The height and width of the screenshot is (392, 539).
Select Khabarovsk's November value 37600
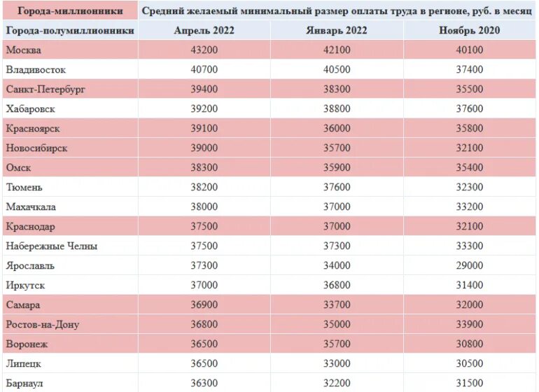click(470, 108)
